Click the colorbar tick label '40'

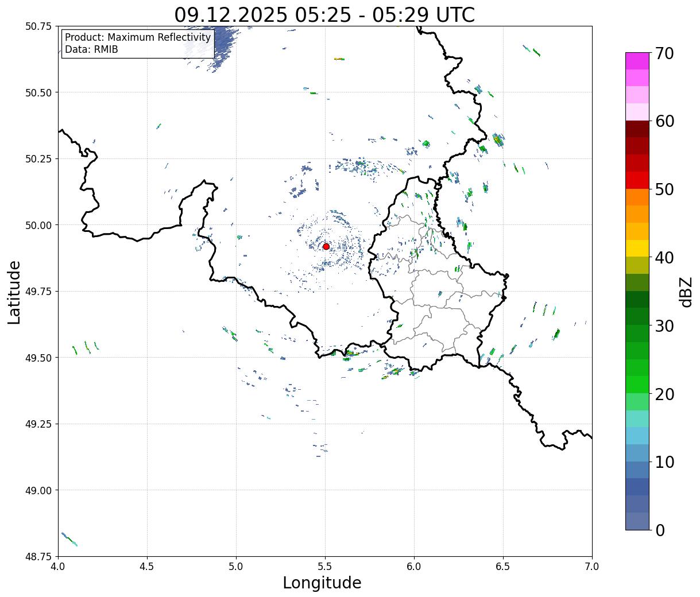pyautogui.click(x=664, y=258)
